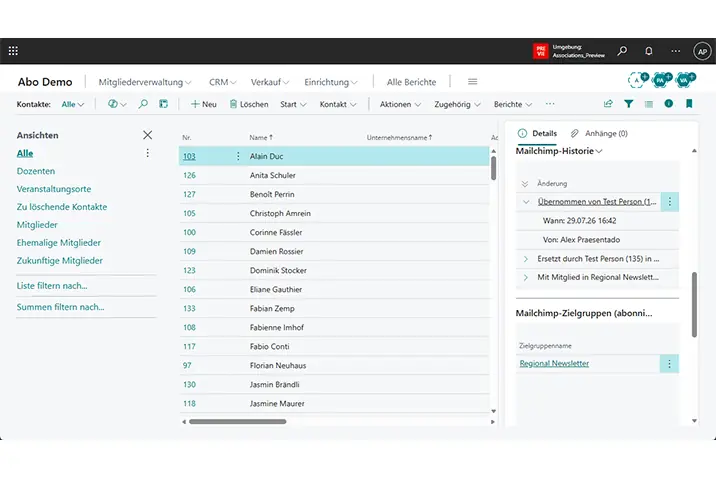Select the Mitglieder view
This screenshot has width=716, height=478.
pos(37,225)
